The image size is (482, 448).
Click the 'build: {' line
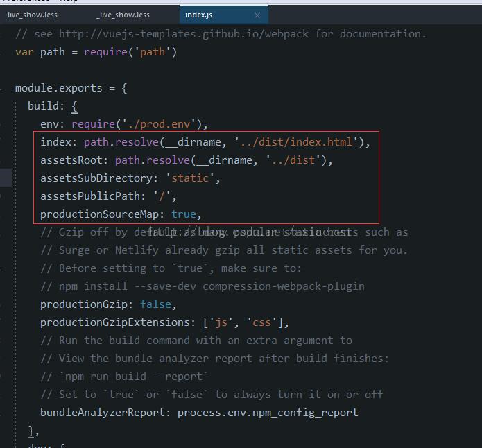pyautogui.click(x=53, y=106)
